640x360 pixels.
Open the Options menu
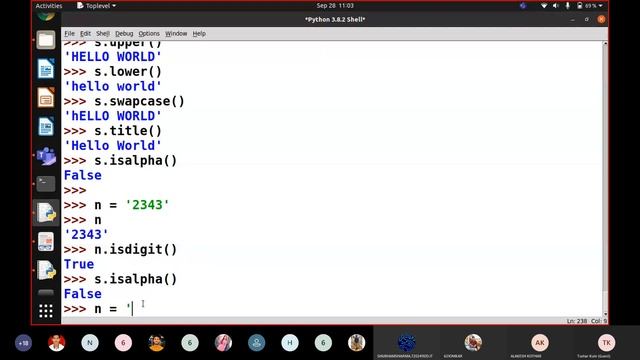(x=149, y=33)
